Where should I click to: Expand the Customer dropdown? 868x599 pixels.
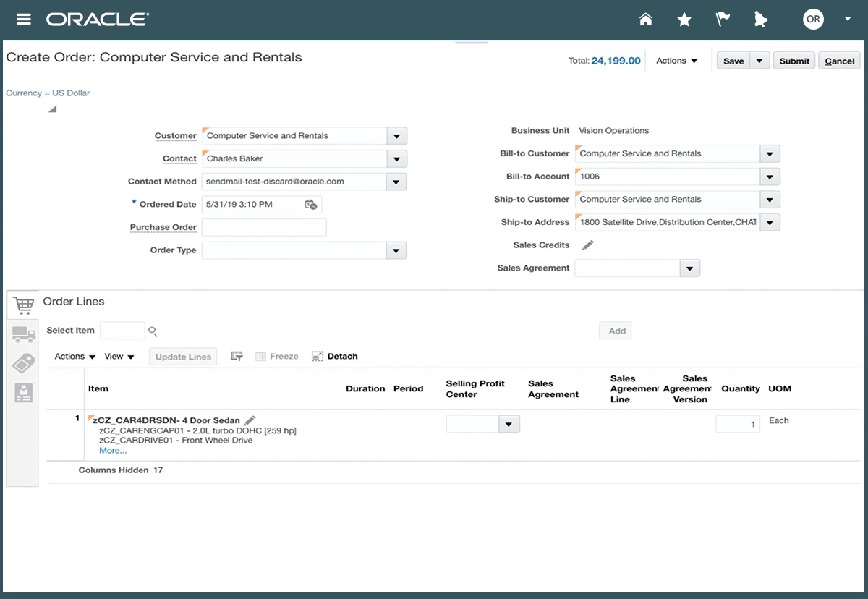(396, 136)
